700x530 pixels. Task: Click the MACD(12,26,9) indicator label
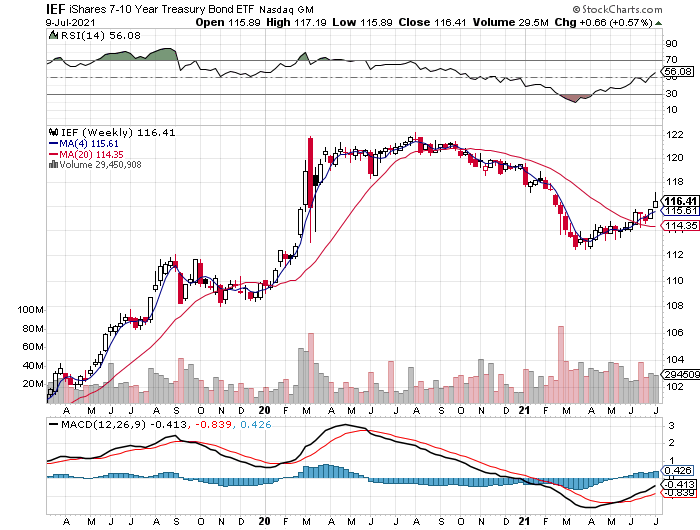104,425
